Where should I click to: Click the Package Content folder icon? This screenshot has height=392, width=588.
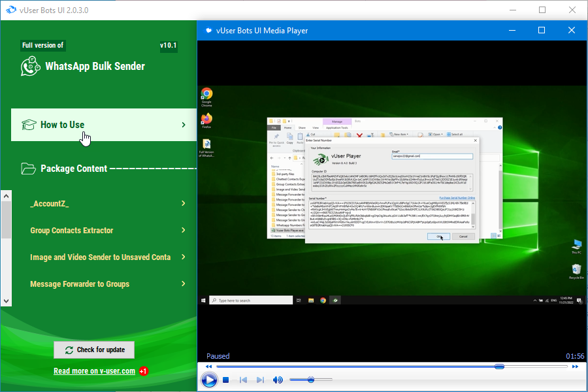29,169
